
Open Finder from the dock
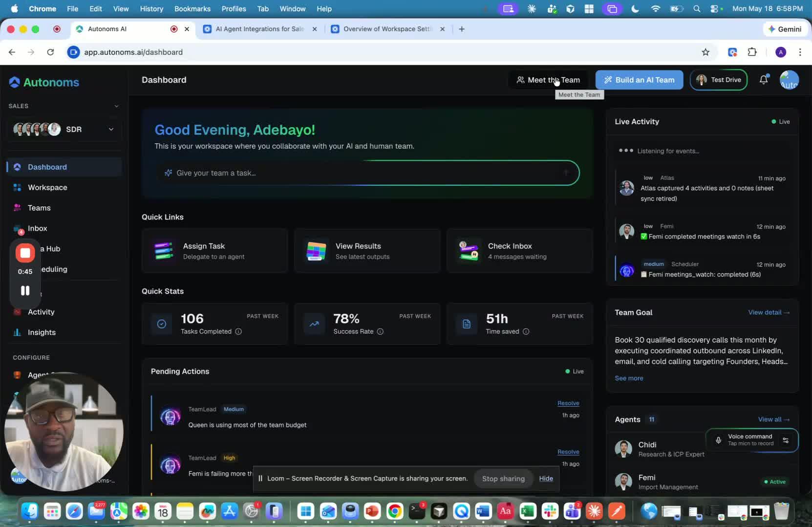coord(30,511)
